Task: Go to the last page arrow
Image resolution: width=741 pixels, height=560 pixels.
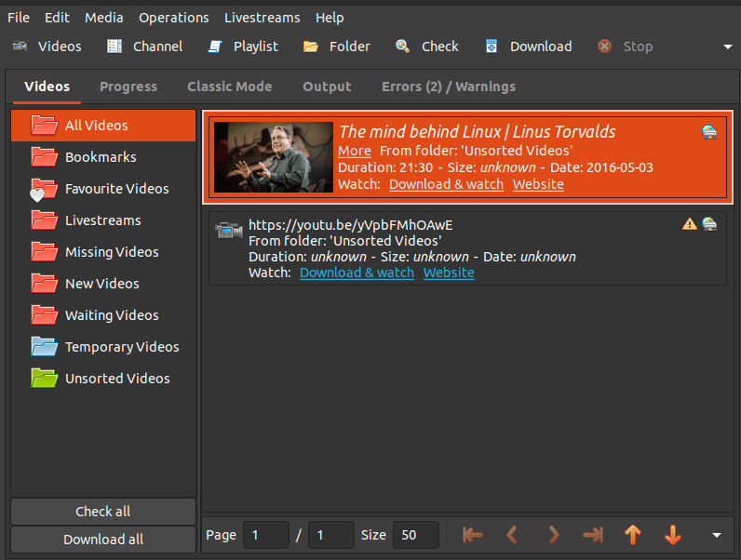Action: (x=593, y=535)
